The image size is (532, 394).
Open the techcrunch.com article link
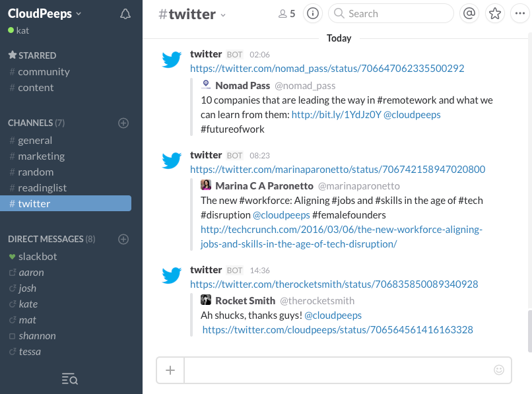[341, 236]
